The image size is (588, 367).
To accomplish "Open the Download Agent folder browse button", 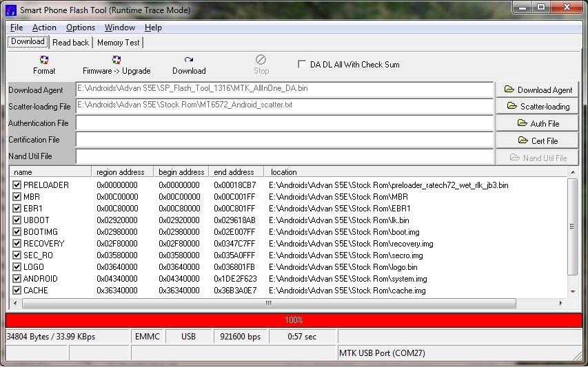I will point(538,90).
